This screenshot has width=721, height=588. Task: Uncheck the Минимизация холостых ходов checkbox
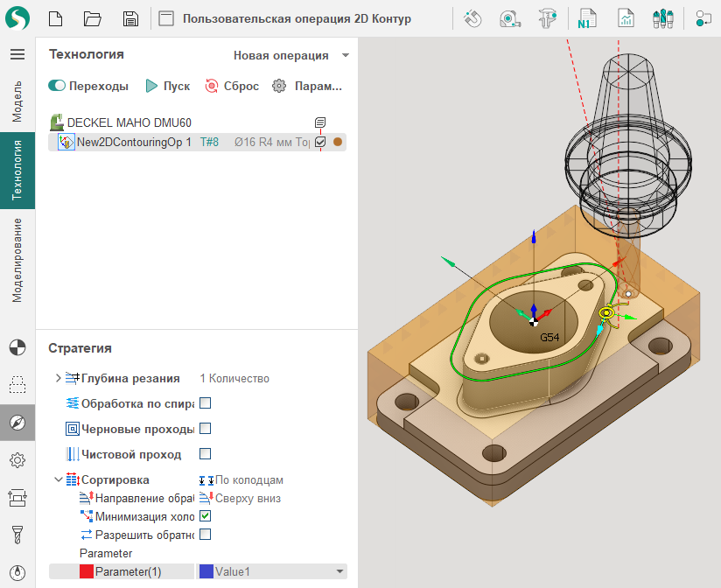[x=206, y=516]
